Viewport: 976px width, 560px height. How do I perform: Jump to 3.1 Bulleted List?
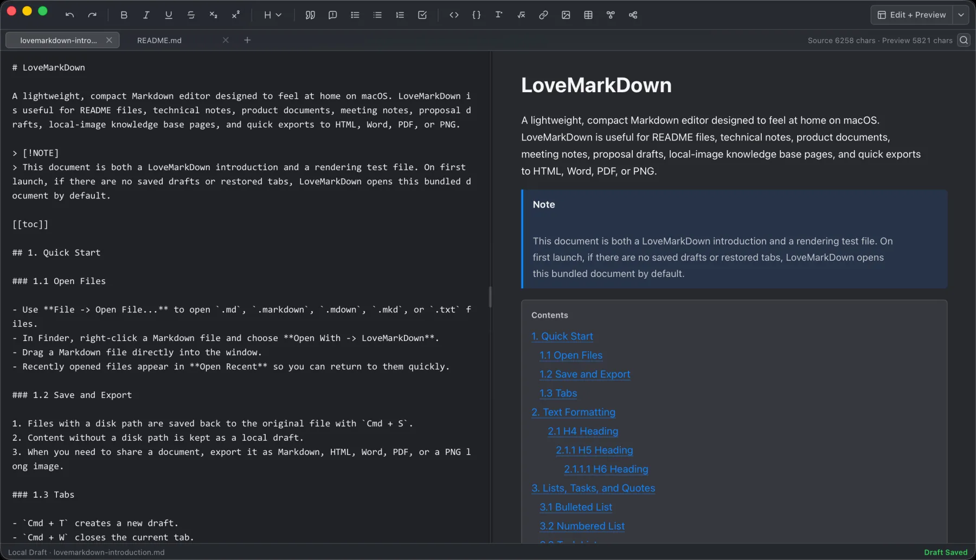pyautogui.click(x=576, y=507)
